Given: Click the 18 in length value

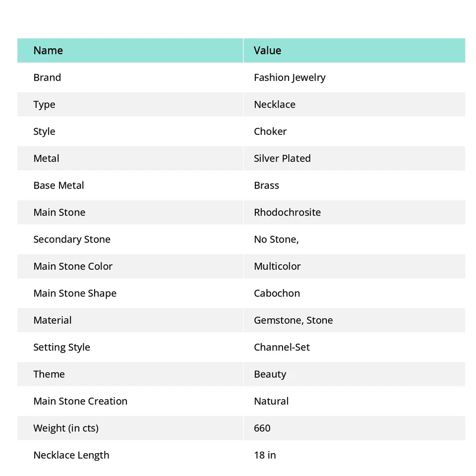Looking at the screenshot, I should [265, 455].
